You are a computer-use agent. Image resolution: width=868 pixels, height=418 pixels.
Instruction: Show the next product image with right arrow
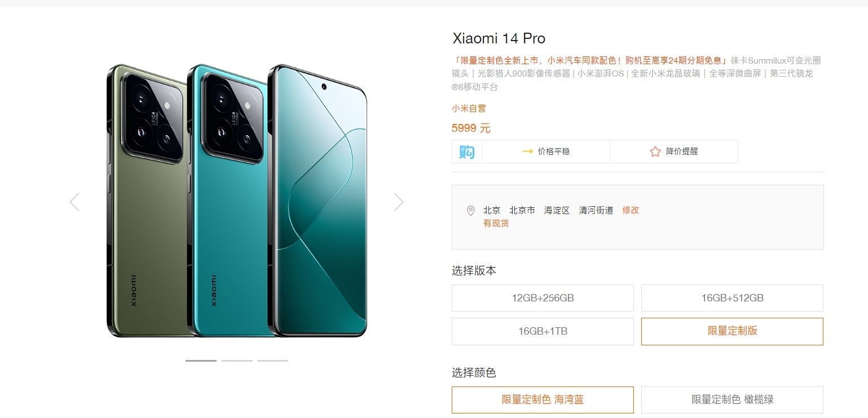tap(399, 202)
